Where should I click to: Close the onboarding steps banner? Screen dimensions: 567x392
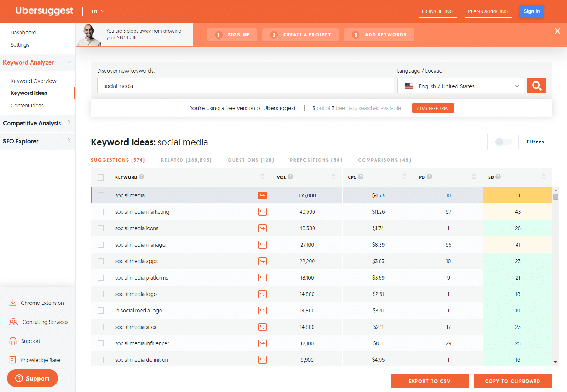(557, 31)
